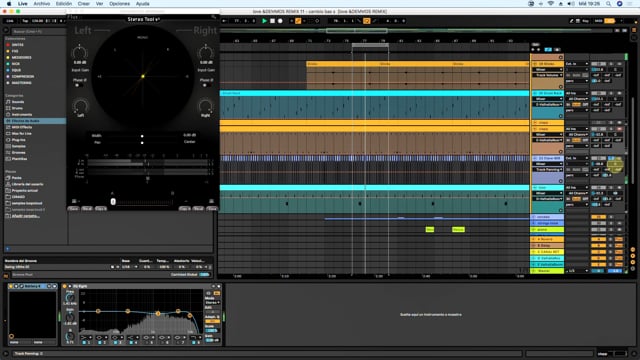This screenshot has height=360, width=640.
Task: Click the Stop button in transport
Action: pyautogui.click(x=272, y=21)
